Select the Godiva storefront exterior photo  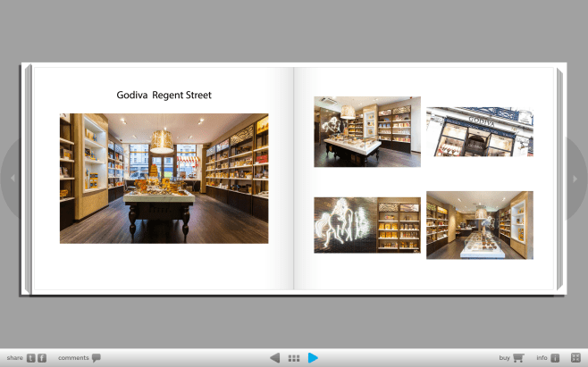coord(480,131)
